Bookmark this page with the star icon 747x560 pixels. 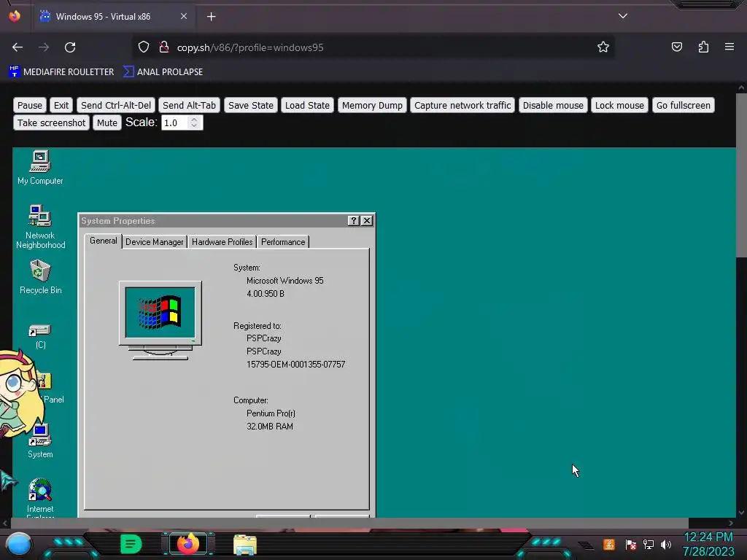point(603,47)
